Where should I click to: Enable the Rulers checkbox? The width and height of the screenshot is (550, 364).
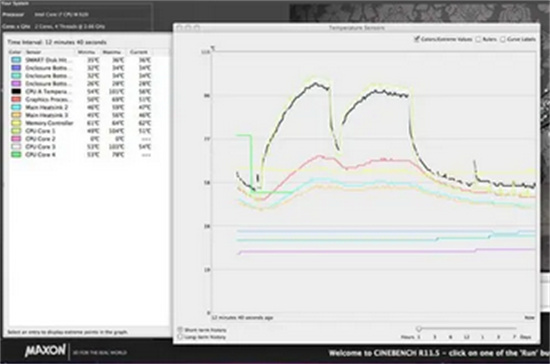[x=478, y=39]
